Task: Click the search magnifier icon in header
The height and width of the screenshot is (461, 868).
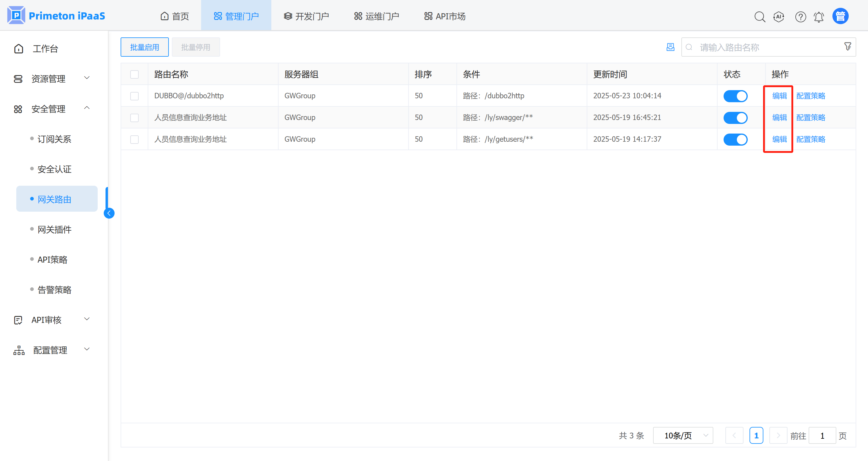Action: (x=759, y=17)
